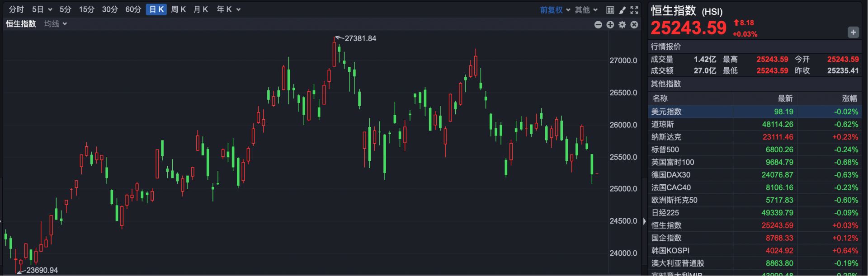Zoom out the chart with minus icon

pos(598,25)
